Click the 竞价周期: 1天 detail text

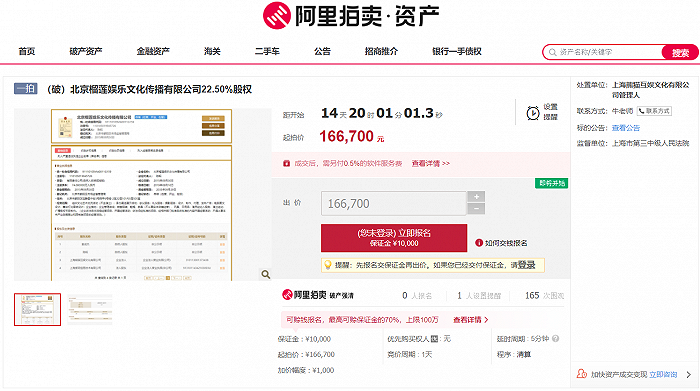point(410,354)
